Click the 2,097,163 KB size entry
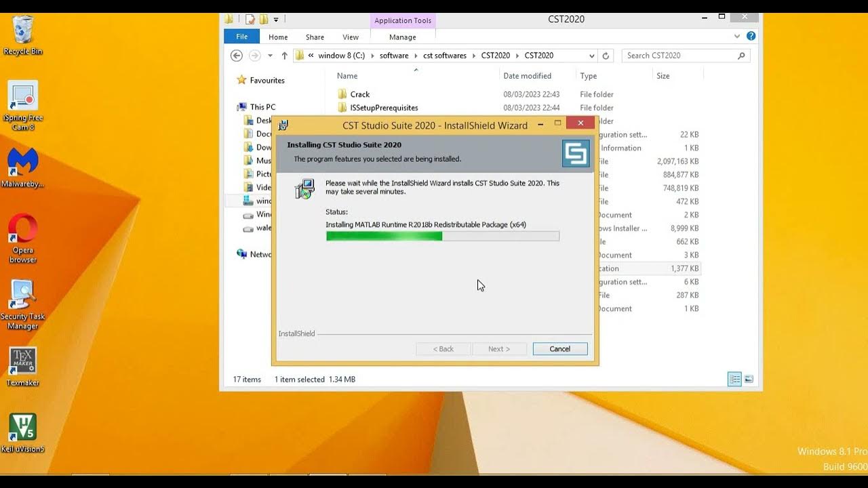 [677, 161]
